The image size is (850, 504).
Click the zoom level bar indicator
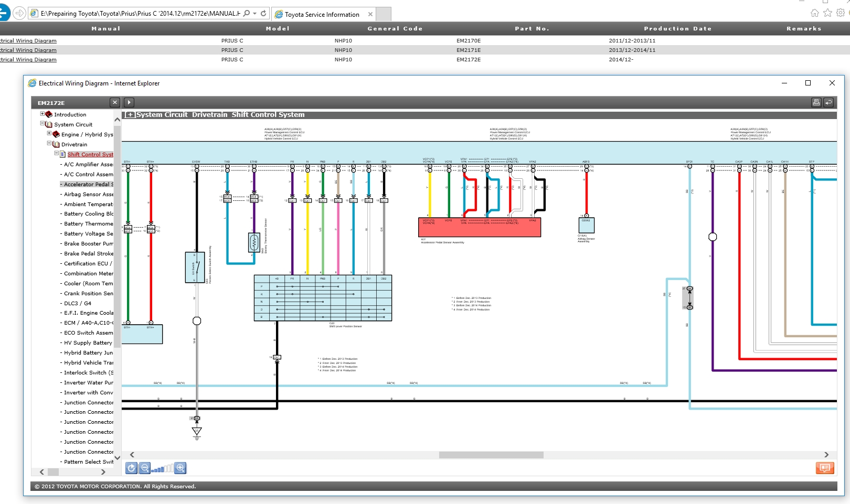162,468
